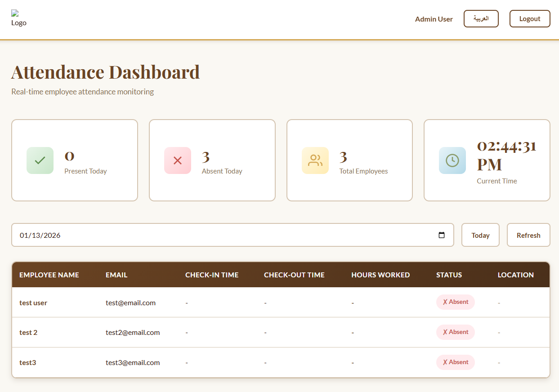
Task: Open the calendar picker icon in the date field
Action: (x=442, y=235)
